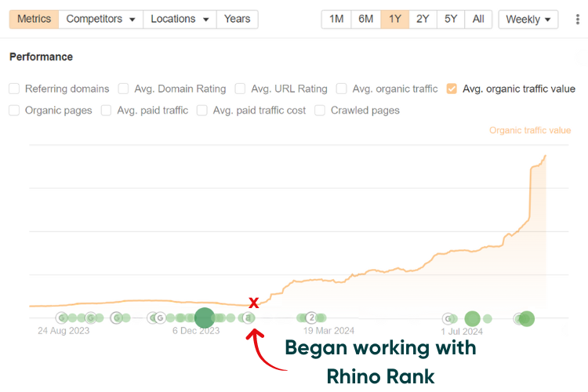This screenshot has height=392, width=588.
Task: Switch to the Years tab
Action: pyautogui.click(x=237, y=19)
